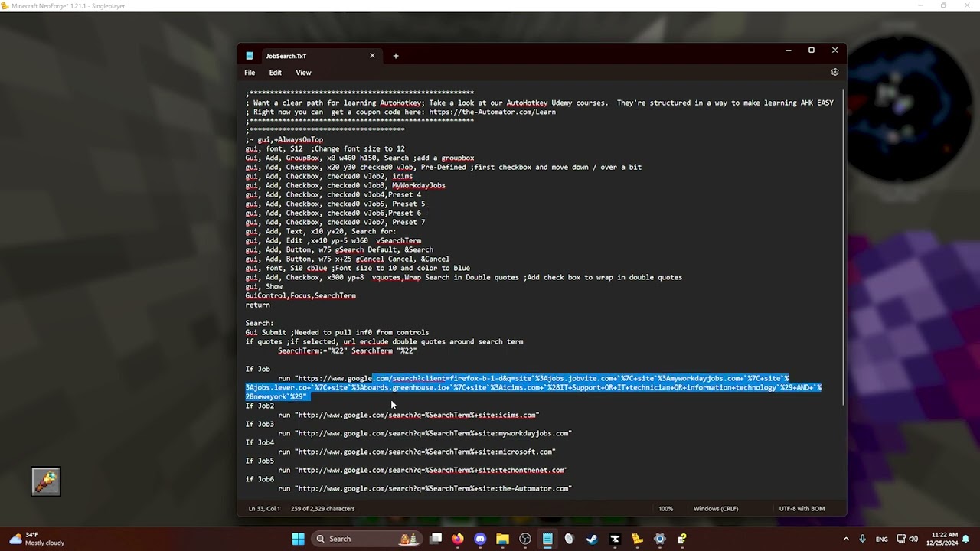Open the Edit menu
980x551 pixels.
[x=275, y=73]
